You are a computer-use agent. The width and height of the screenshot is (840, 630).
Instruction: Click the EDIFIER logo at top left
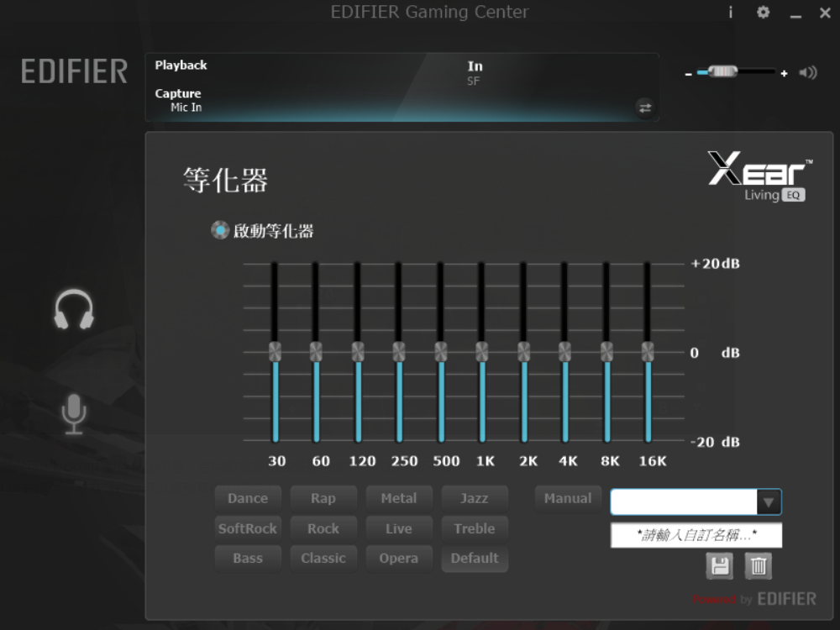click(x=74, y=71)
